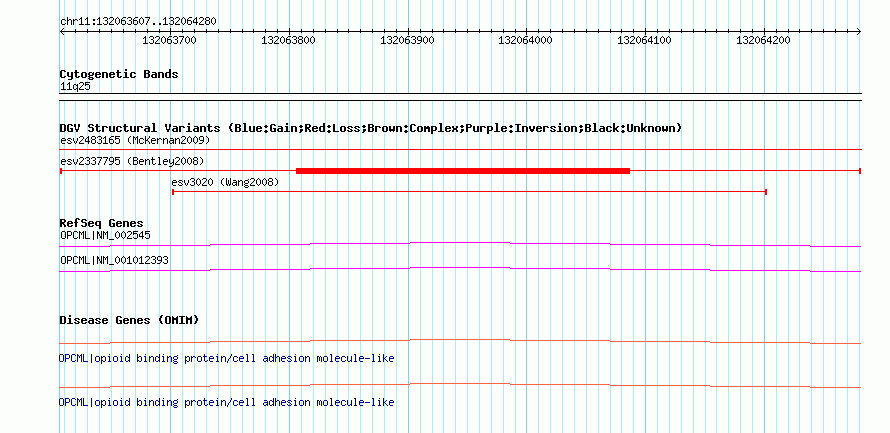Open second OPCML opioid binding protein OMIM link

226,402
